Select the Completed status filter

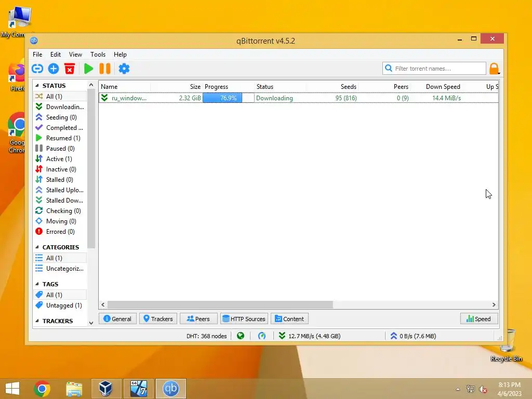(60, 128)
